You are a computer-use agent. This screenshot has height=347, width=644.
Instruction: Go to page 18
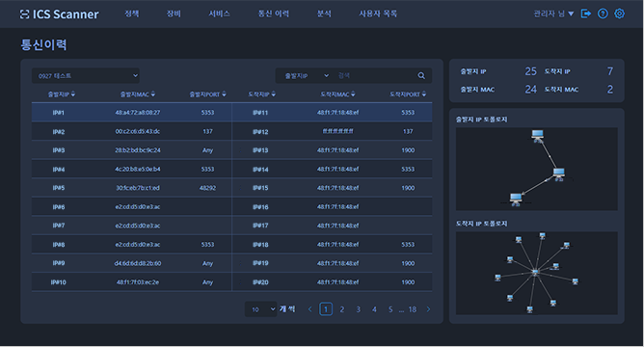[x=413, y=309]
